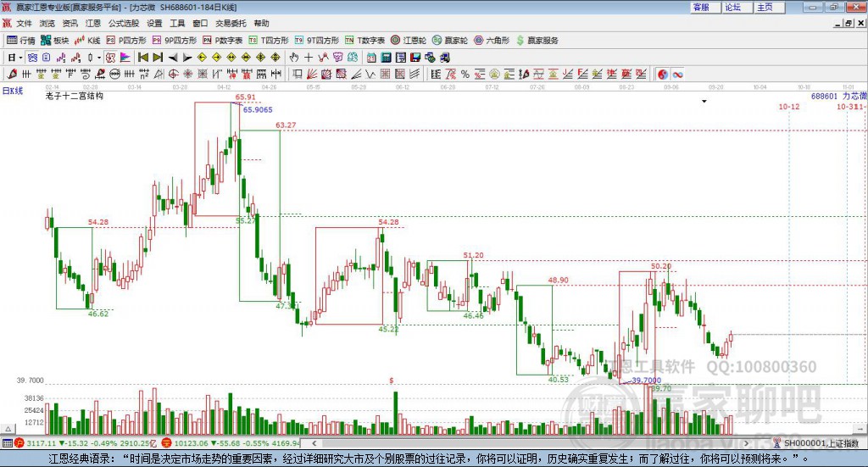Click the hand pan tool
This screenshot has width=868, height=467.
tap(294, 58)
